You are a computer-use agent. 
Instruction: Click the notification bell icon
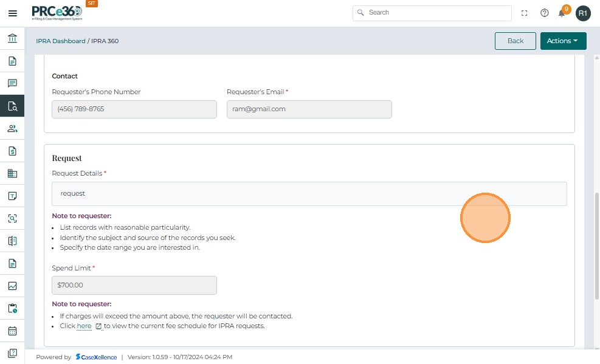point(562,13)
